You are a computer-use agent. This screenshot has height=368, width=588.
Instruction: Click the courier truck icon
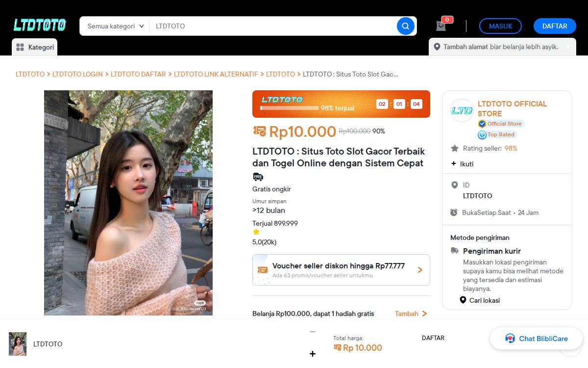[455, 251]
